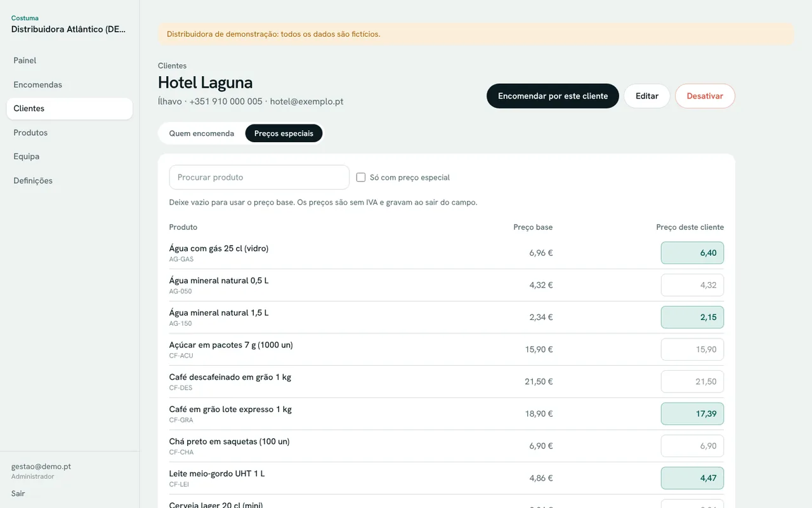This screenshot has height=508, width=812.
Task: Click the base price 18,90 €
Action: click(539, 414)
